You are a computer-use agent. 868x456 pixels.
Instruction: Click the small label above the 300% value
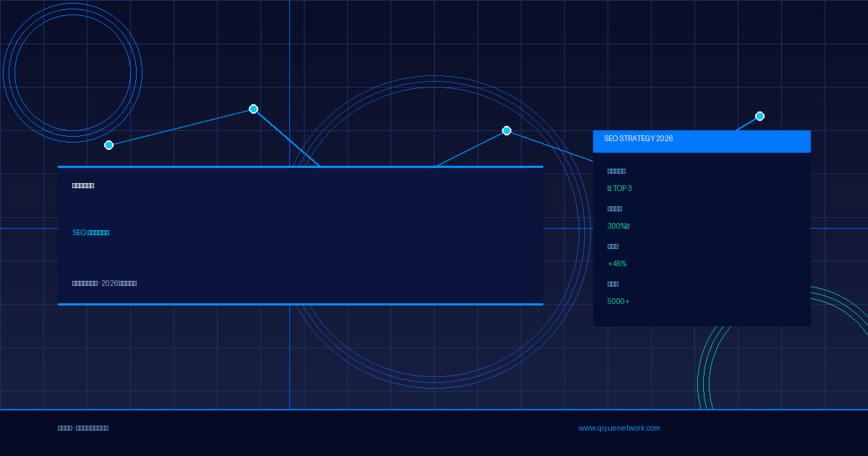pos(615,208)
